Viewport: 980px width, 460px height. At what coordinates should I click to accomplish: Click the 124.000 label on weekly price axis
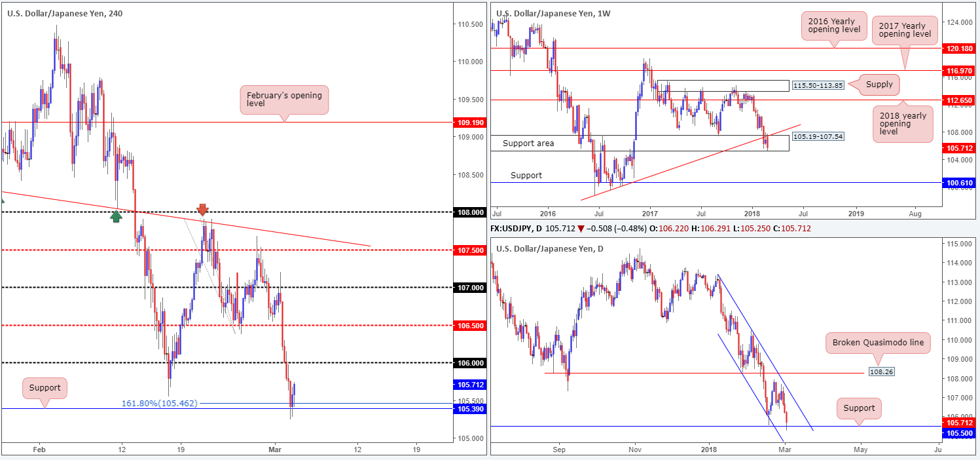pyautogui.click(x=958, y=22)
